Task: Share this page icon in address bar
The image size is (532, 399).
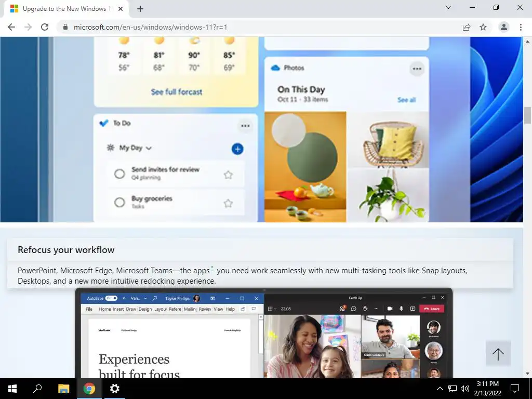Action: pyautogui.click(x=467, y=27)
